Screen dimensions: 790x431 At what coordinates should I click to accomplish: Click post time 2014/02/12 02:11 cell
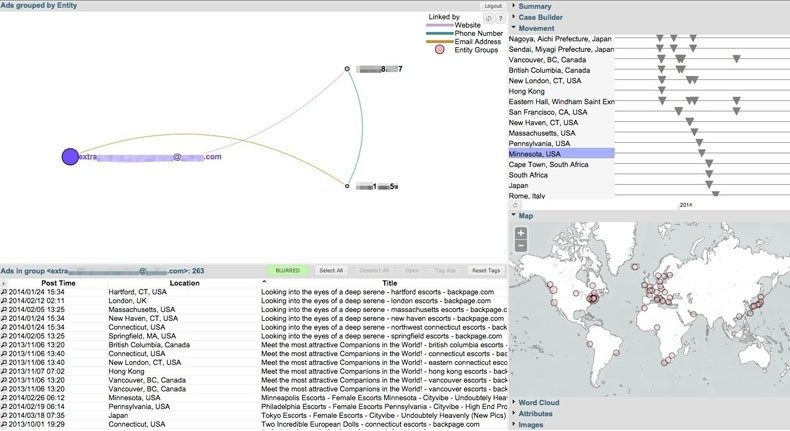tap(36, 300)
